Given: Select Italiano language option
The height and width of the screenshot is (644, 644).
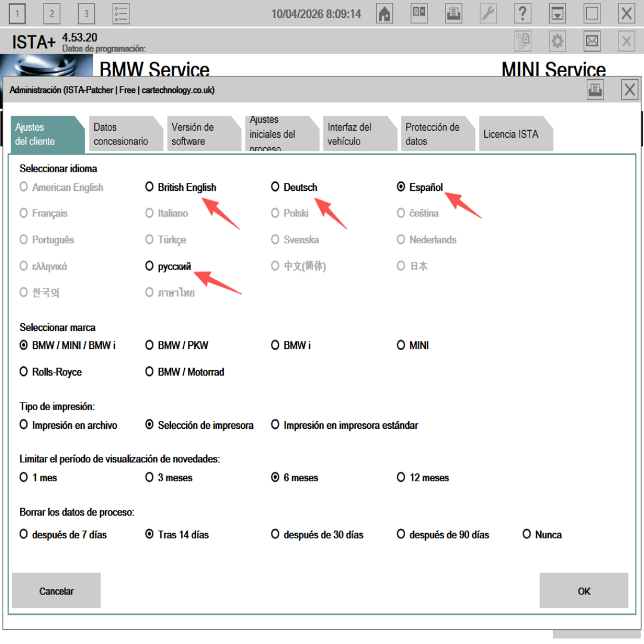Looking at the screenshot, I should 166,213.
